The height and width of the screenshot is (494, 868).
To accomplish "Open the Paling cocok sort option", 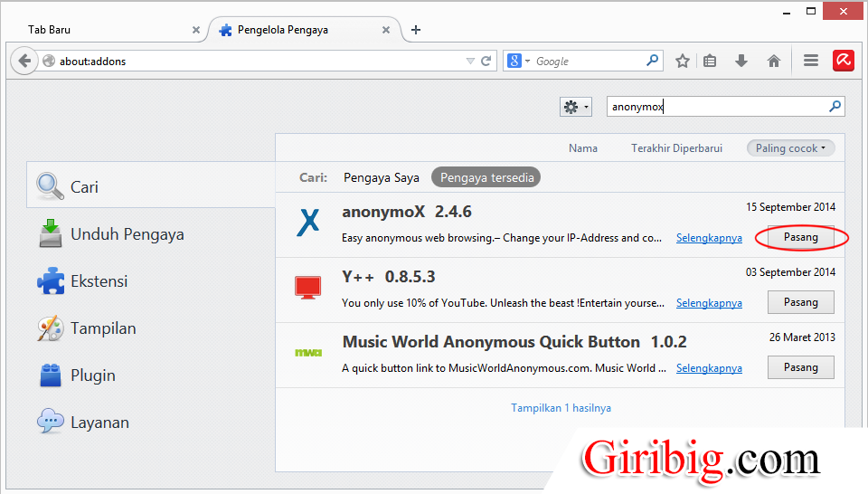I will (790, 147).
